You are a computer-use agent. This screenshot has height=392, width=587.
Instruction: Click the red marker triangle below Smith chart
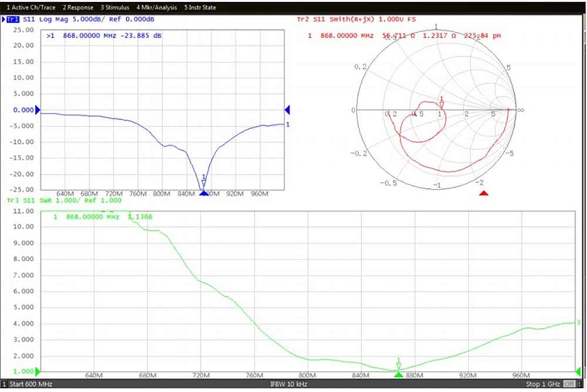click(x=484, y=193)
